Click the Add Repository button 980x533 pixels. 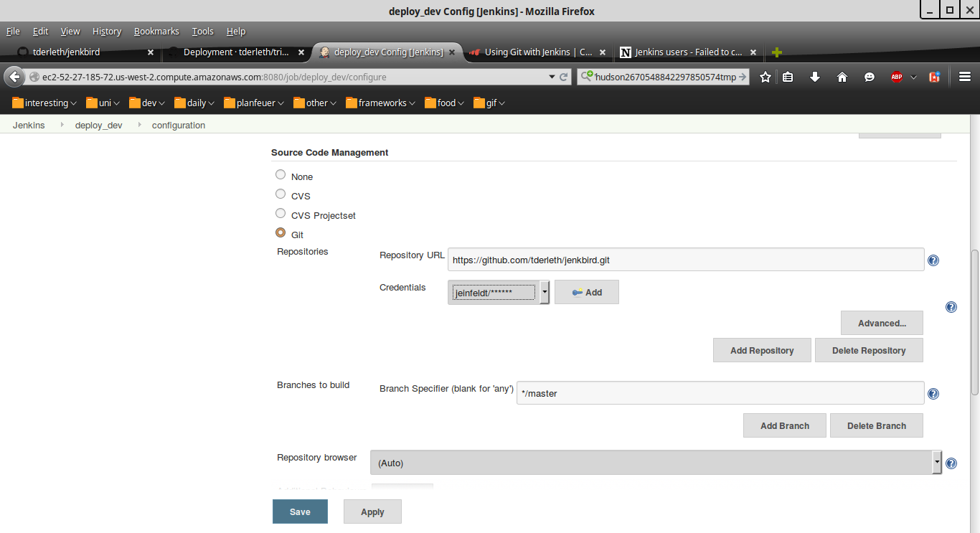[x=762, y=351]
